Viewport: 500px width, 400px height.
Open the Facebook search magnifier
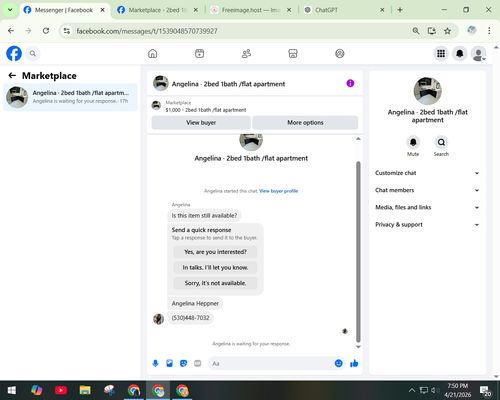click(33, 53)
